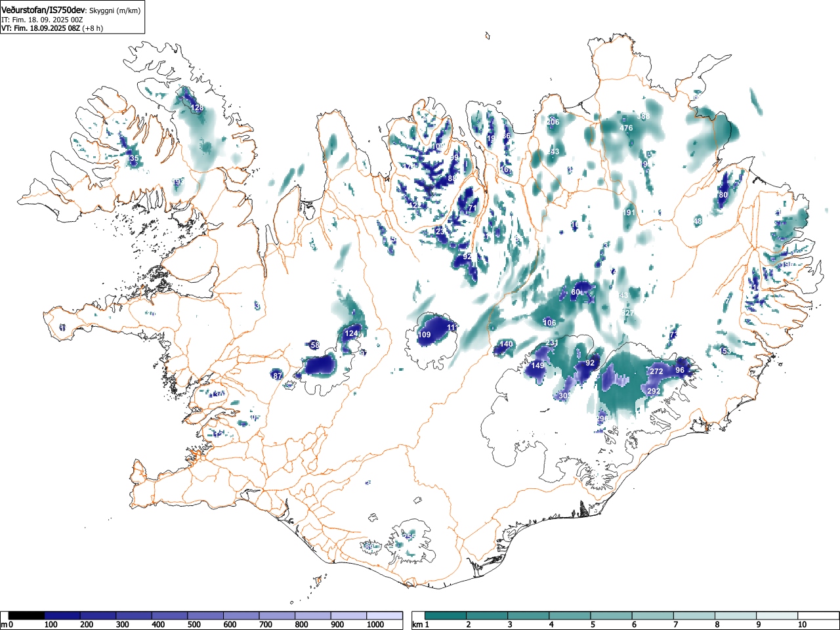Click the visibility value 231 on the map
Image resolution: width=840 pixels, height=630 pixels.
[x=552, y=343]
